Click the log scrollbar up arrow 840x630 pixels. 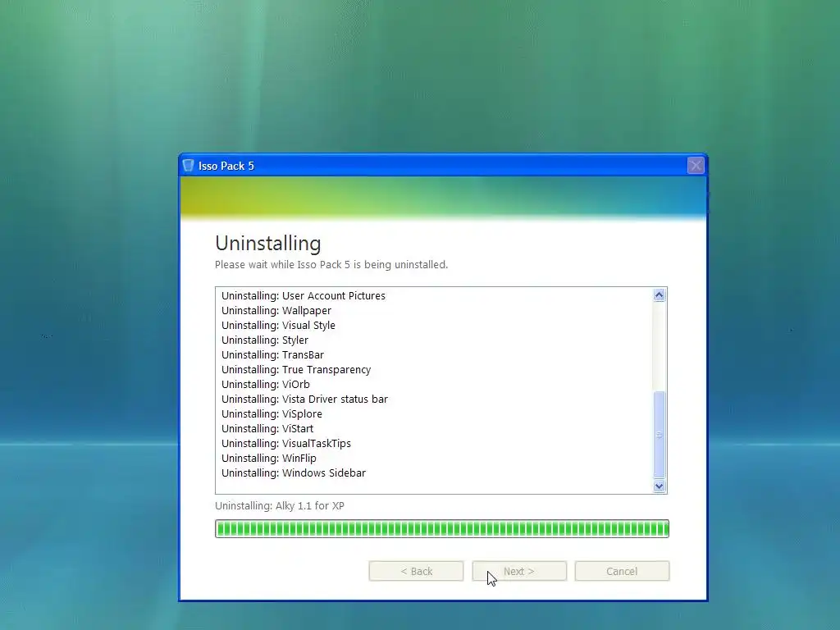coord(660,295)
